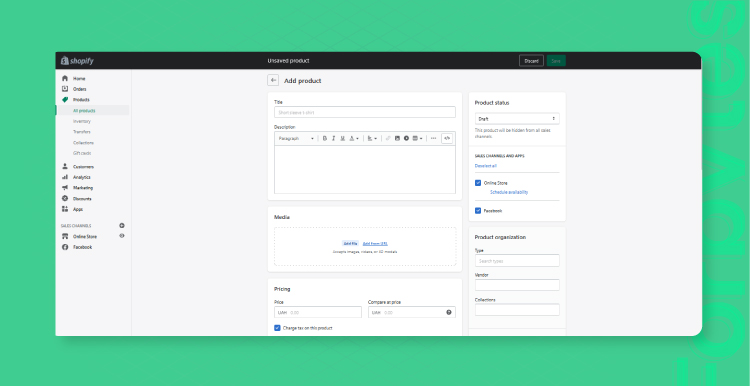Image resolution: width=750 pixels, height=386 pixels.
Task: Open Discounts in the sidebar
Action: point(82,198)
